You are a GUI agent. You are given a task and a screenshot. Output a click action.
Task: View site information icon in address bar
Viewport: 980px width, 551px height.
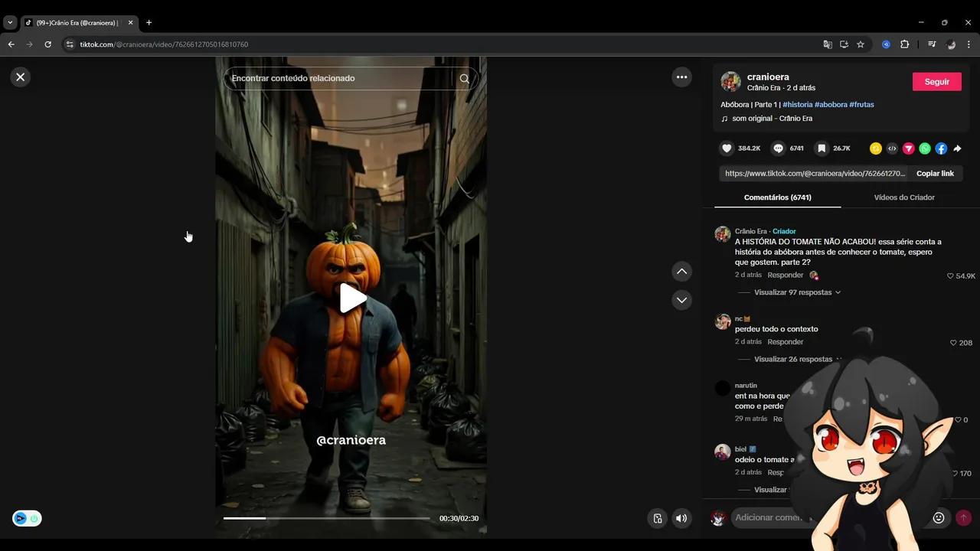click(70, 44)
